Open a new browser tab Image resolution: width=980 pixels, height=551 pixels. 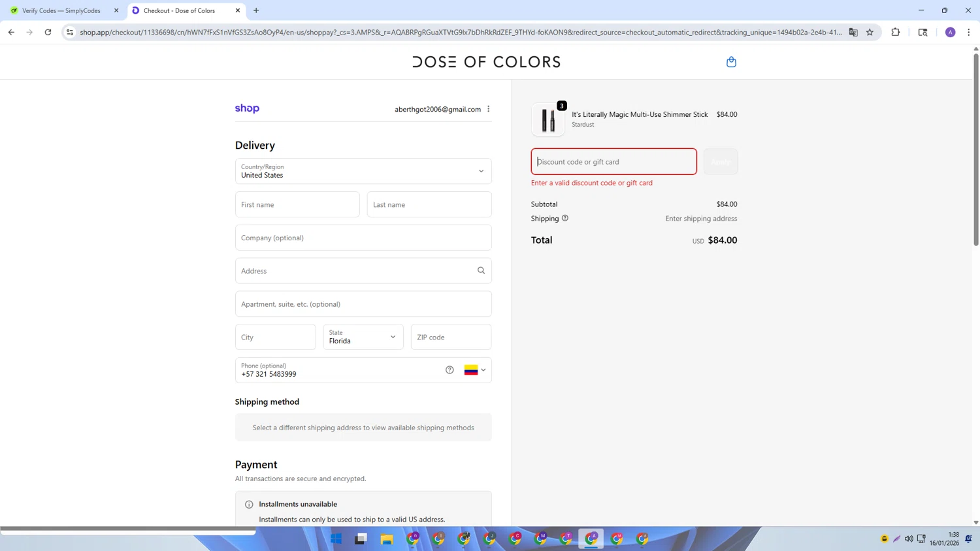click(256, 10)
